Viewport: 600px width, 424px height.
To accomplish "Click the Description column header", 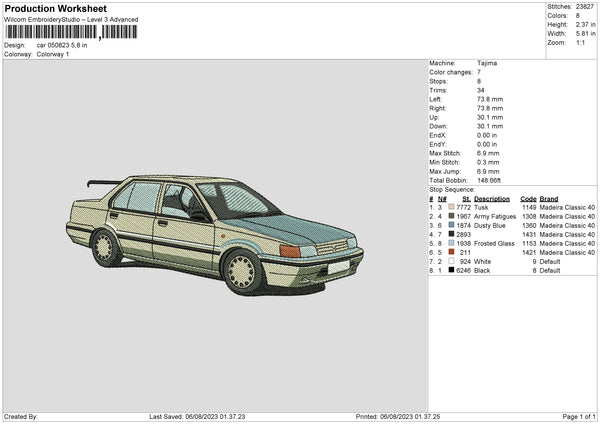I will coord(492,198).
